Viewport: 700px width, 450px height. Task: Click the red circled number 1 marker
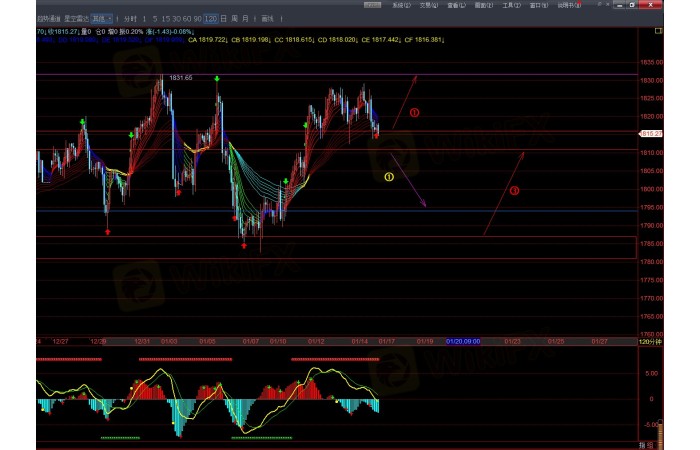point(414,112)
